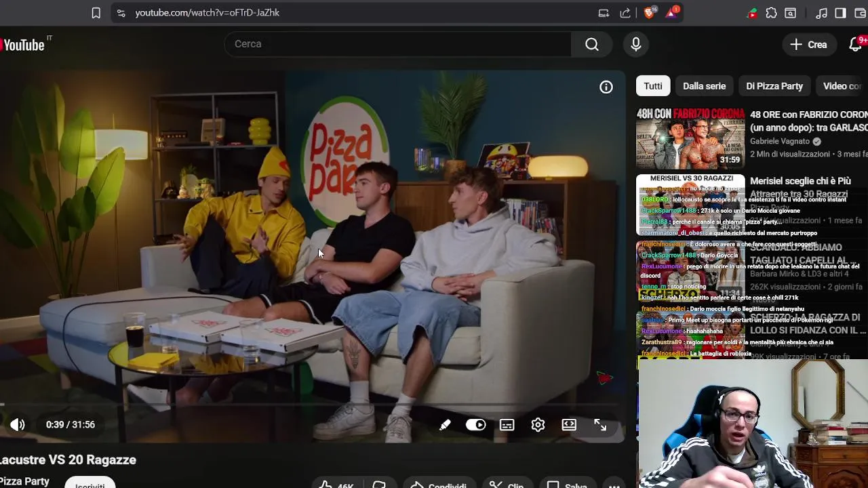868x488 pixels.
Task: Click the tab search icon in toolbar
Action: pos(791,13)
